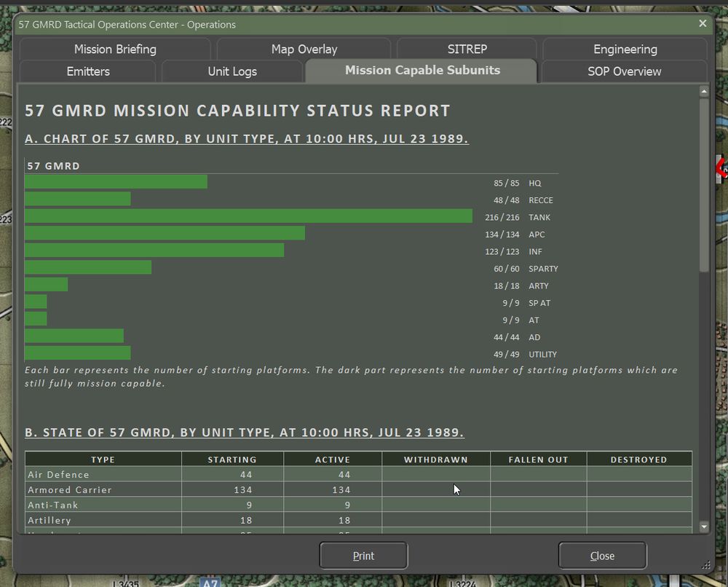The image size is (728, 587).
Task: Select the Emitters tab
Action: (88, 71)
